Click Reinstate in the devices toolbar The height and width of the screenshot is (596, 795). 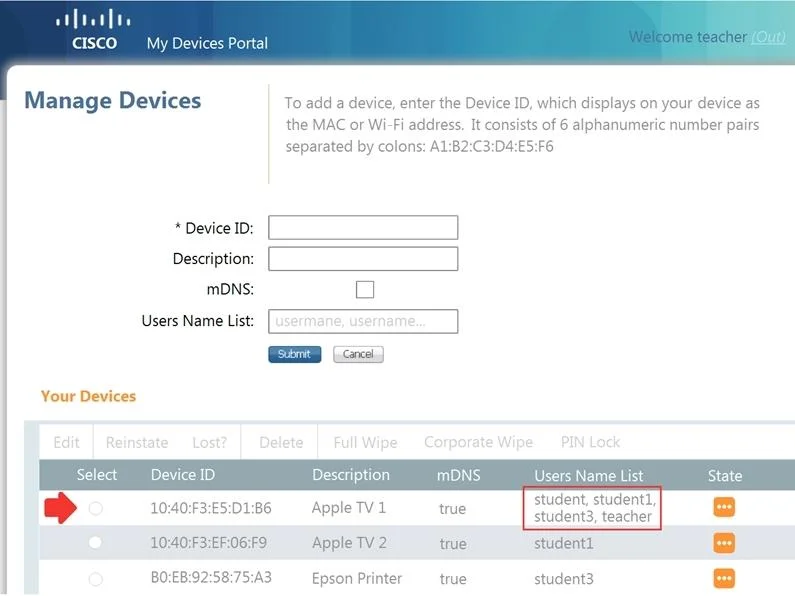[x=137, y=442]
